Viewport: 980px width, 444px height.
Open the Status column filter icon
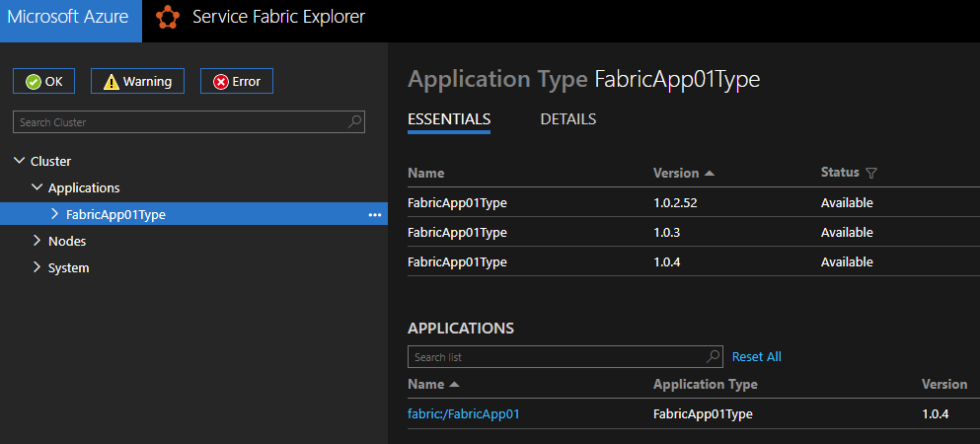[x=870, y=173]
